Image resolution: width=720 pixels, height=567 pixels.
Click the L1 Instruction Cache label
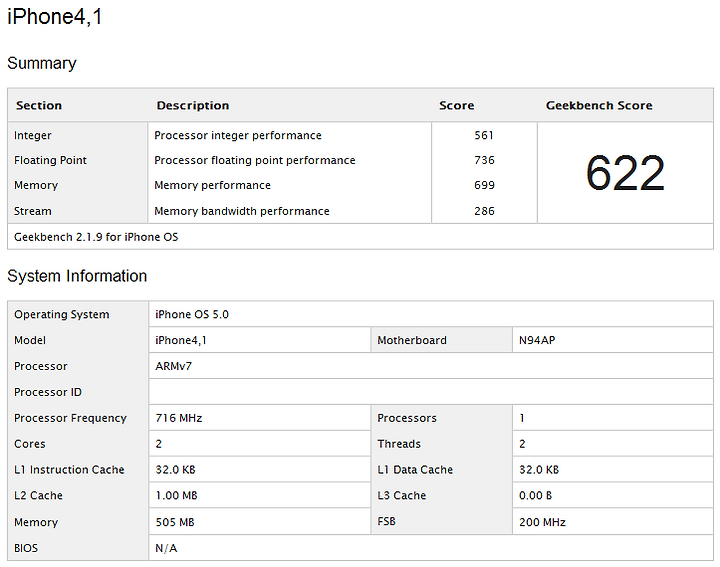tap(69, 470)
